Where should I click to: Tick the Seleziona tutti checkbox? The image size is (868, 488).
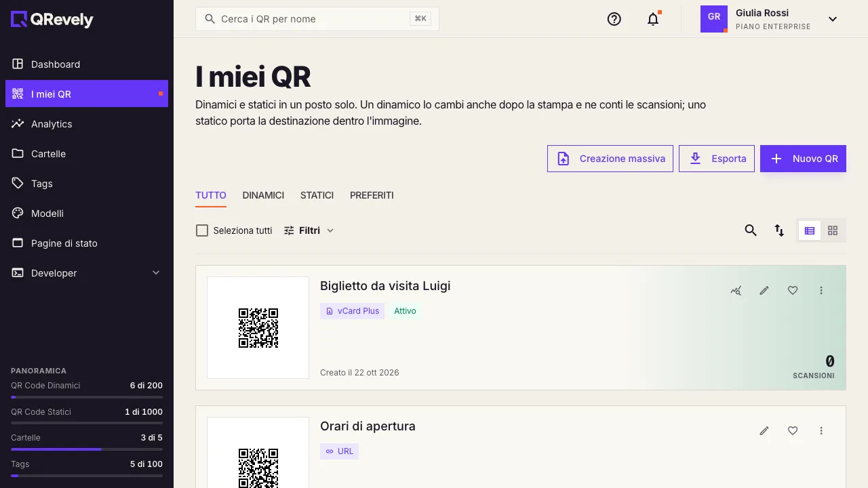tap(202, 230)
